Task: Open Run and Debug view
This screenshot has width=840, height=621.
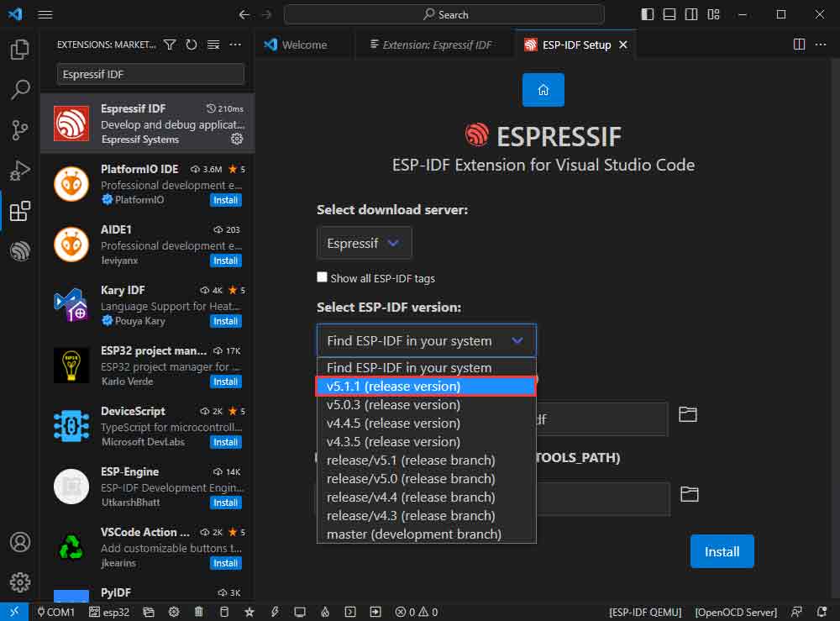Action: click(x=20, y=171)
